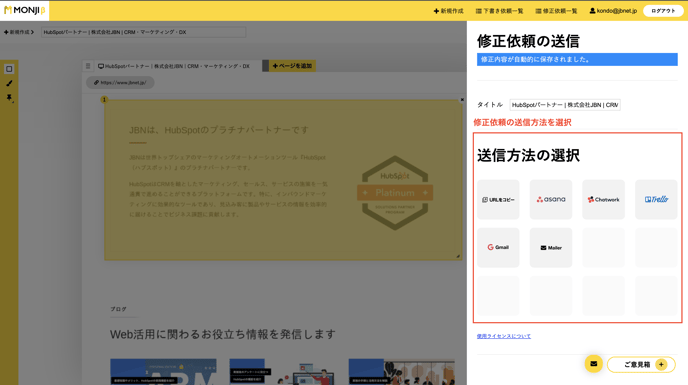Edit the タイトル input field
Screen dimensions: 688x385
click(565, 105)
